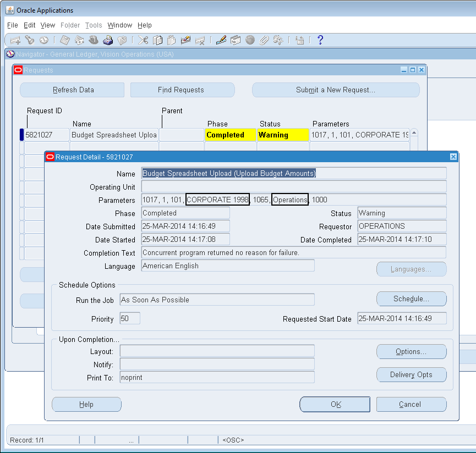
Task: Click the Copy toolbar icon
Action: (x=157, y=40)
